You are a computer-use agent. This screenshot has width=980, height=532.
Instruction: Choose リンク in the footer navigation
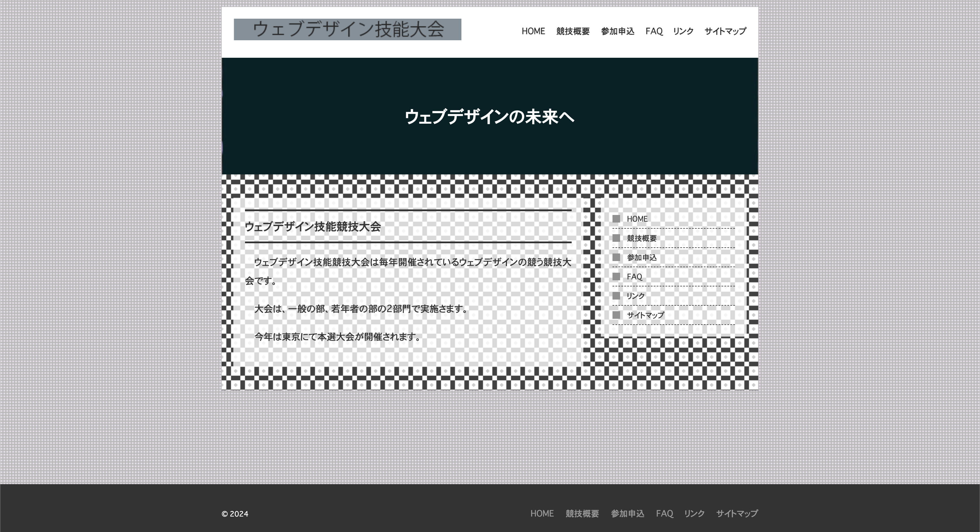tap(694, 513)
